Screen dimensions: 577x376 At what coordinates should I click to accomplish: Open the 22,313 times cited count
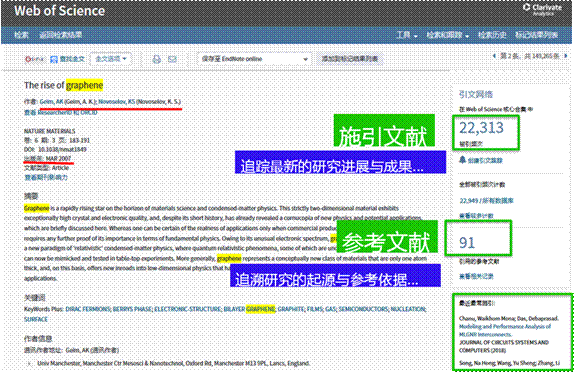[481, 128]
